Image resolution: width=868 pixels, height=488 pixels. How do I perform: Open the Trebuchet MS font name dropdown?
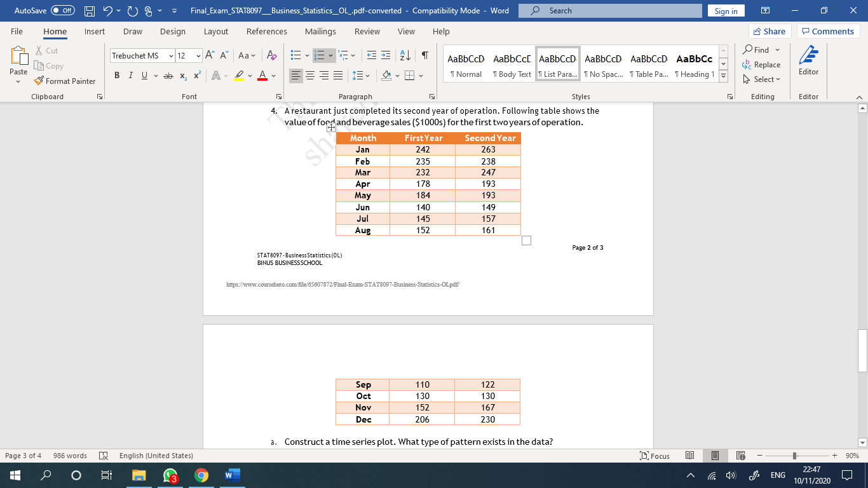pos(171,56)
